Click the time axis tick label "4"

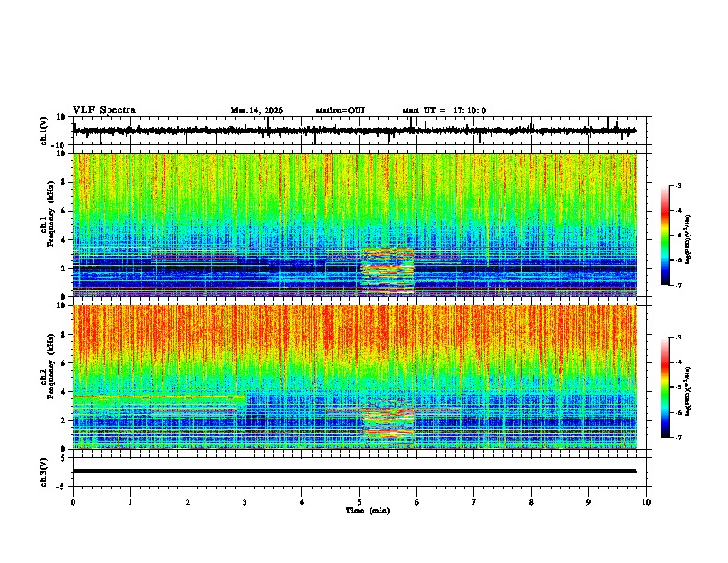coord(302,502)
